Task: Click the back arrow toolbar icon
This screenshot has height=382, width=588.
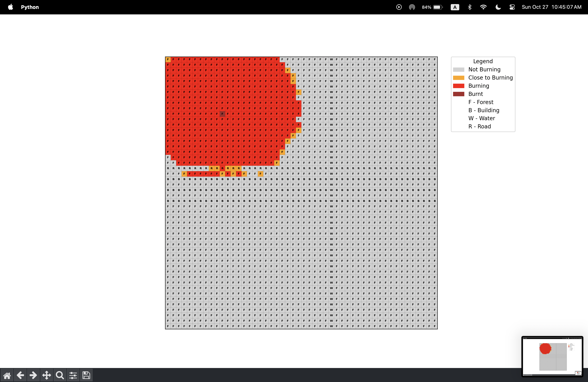Action: tap(20, 375)
